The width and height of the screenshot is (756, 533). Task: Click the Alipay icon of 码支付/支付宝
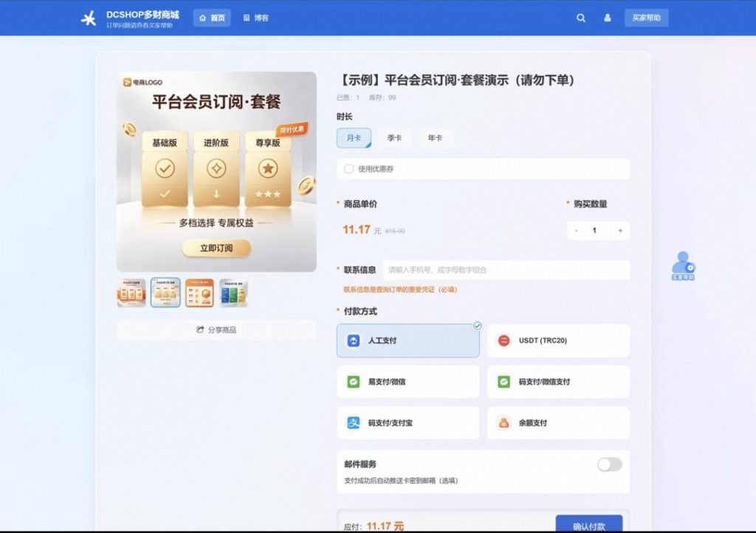(x=354, y=423)
